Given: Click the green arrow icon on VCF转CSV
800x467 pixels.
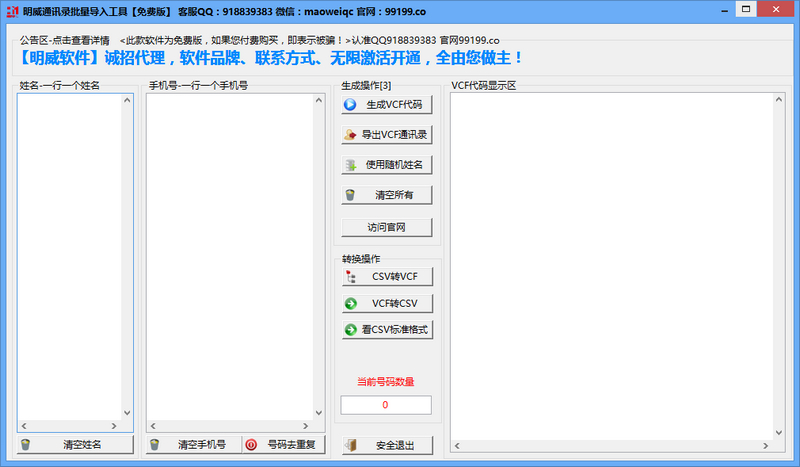Looking at the screenshot, I should click(351, 304).
